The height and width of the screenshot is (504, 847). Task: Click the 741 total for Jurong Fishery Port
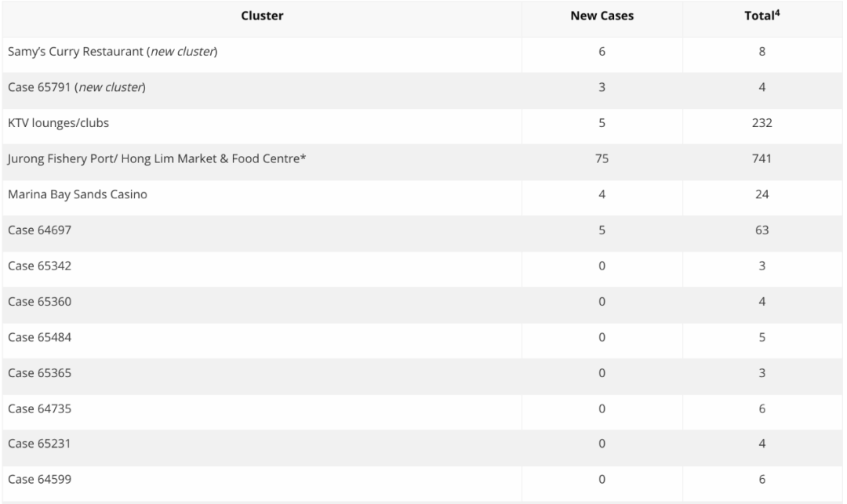[x=762, y=158]
